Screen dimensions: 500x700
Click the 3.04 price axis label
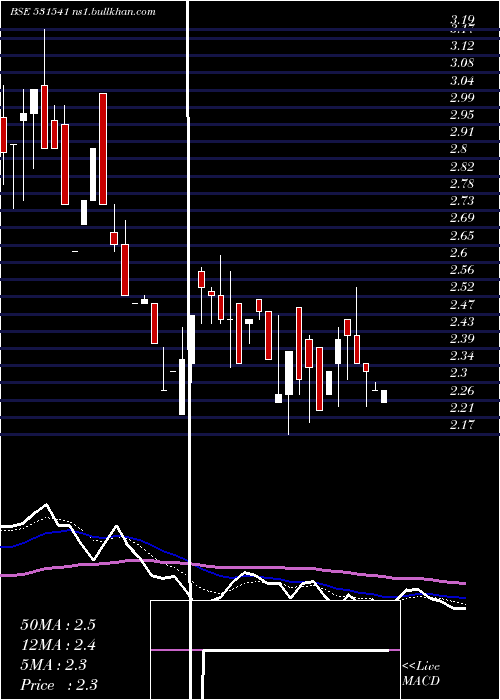coord(462,80)
